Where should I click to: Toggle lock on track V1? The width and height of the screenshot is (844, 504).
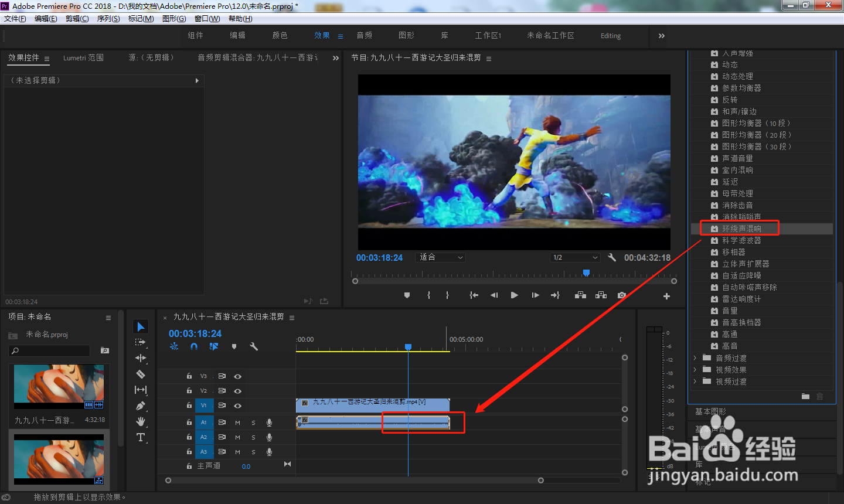189,406
